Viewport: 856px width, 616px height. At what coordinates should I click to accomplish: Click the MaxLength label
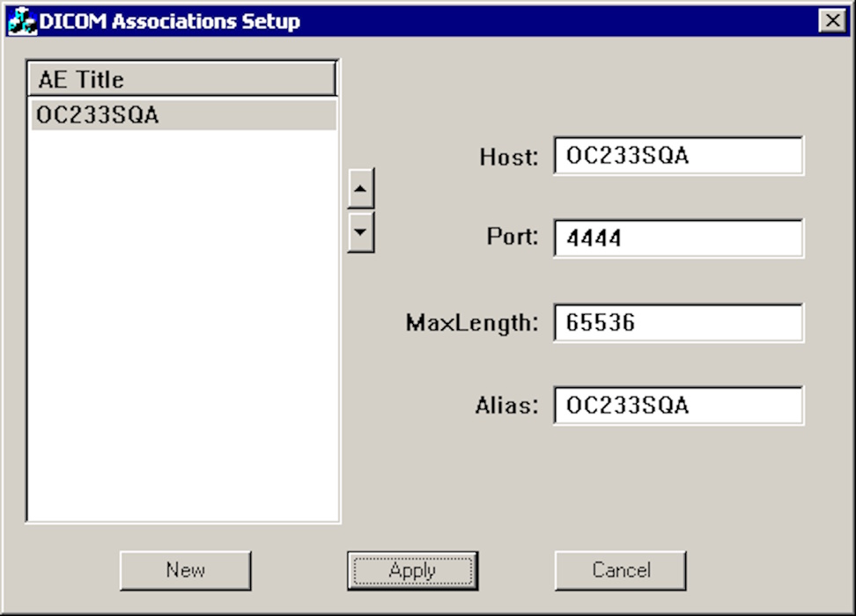click(x=471, y=323)
